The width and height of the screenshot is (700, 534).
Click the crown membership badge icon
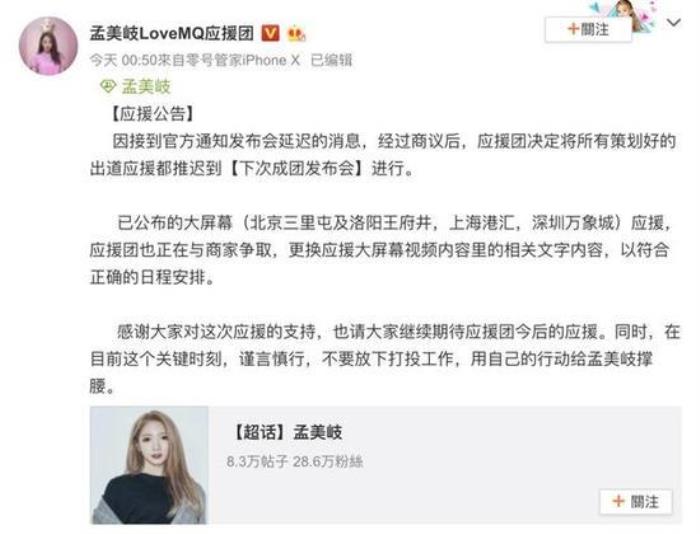pyautogui.click(x=296, y=33)
